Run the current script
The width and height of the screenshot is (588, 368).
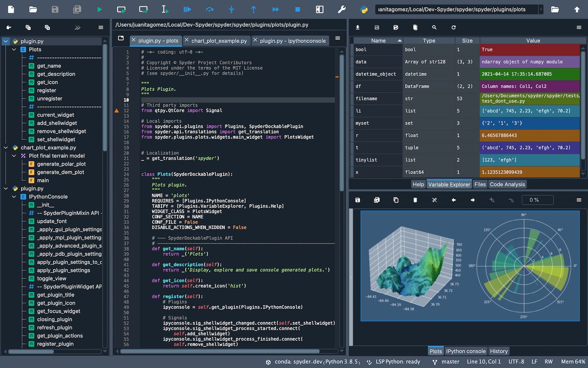tap(99, 9)
